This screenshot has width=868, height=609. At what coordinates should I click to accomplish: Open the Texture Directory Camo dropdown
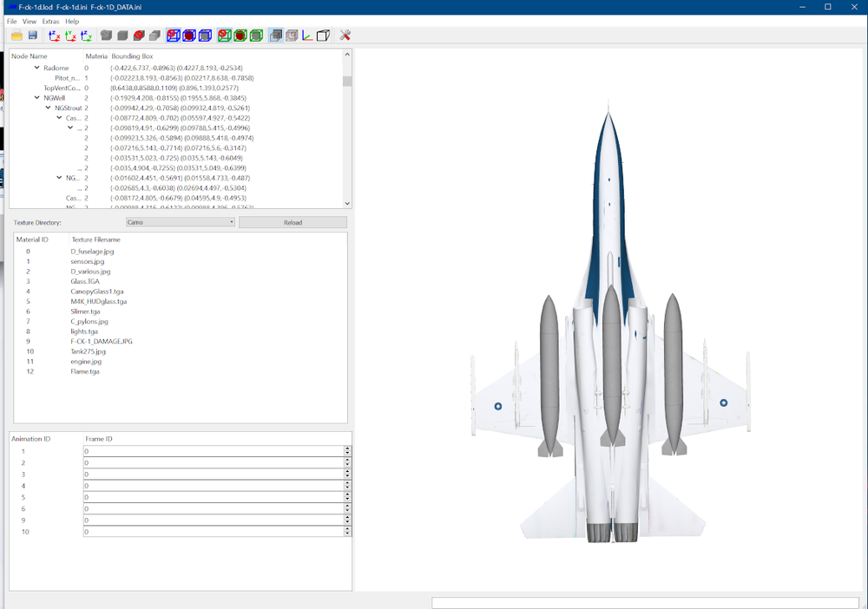(181, 222)
